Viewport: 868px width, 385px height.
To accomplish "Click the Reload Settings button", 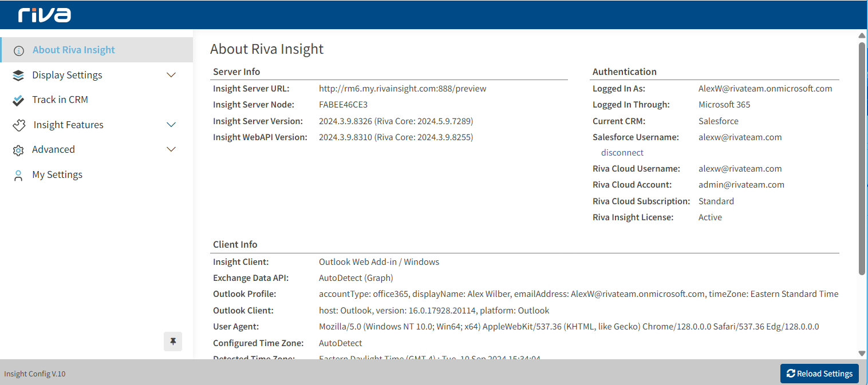I will coord(819,374).
